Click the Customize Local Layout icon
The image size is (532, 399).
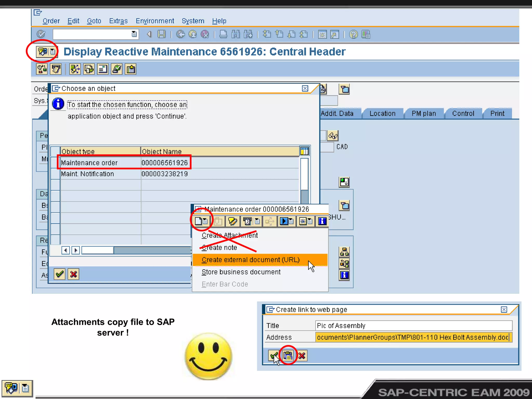point(366,34)
